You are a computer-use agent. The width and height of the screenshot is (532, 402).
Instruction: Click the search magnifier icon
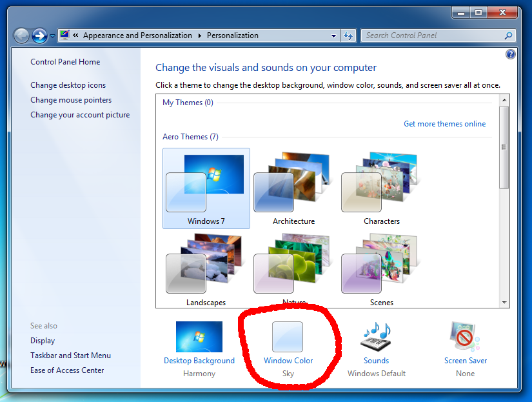(508, 35)
